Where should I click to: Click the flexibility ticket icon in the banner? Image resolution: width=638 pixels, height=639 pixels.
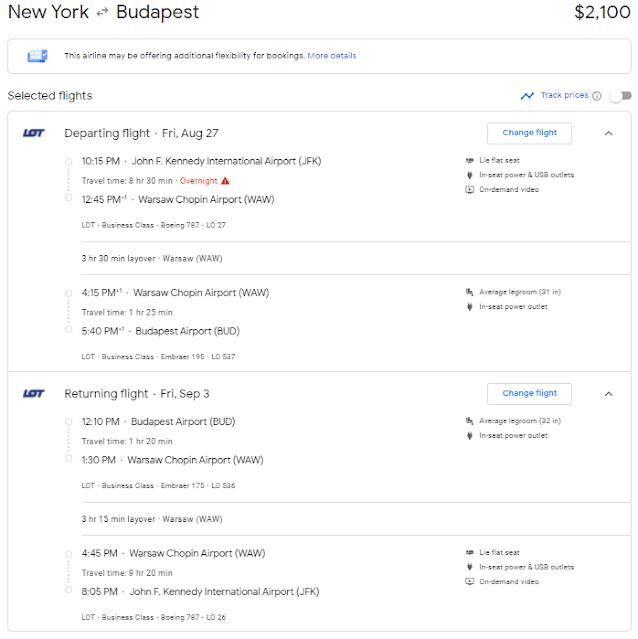coord(37,56)
